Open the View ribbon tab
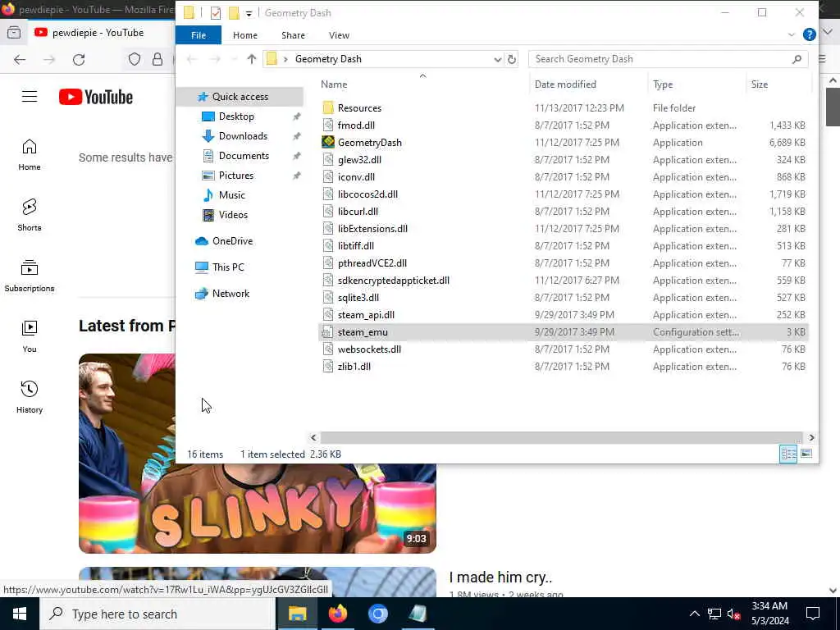Screen dimensions: 840x630 tap(339, 34)
